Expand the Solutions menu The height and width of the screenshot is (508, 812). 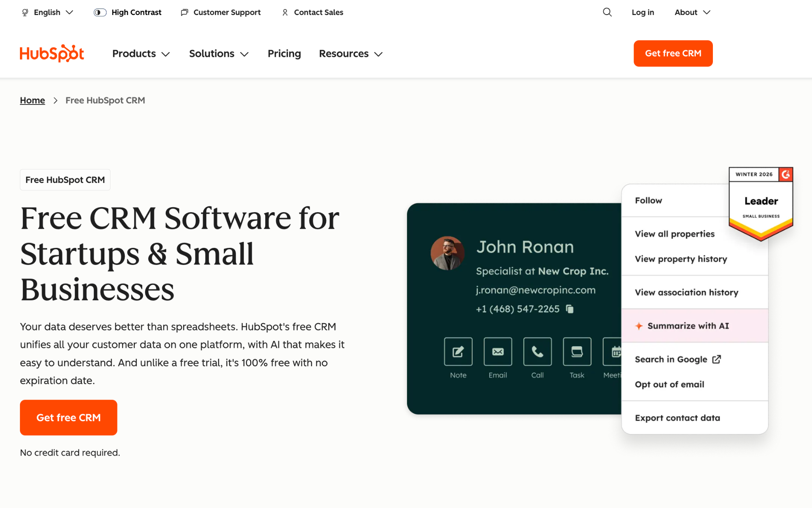pos(219,54)
